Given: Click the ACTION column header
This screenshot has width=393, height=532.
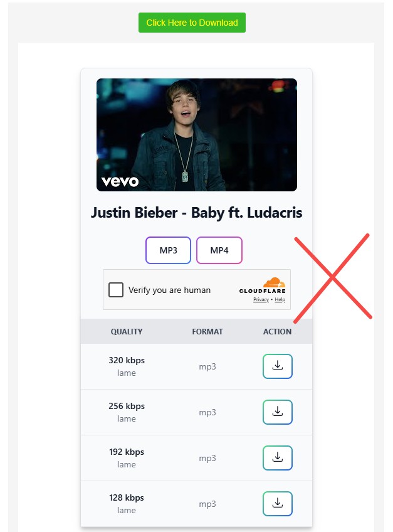Looking at the screenshot, I should coord(277,332).
